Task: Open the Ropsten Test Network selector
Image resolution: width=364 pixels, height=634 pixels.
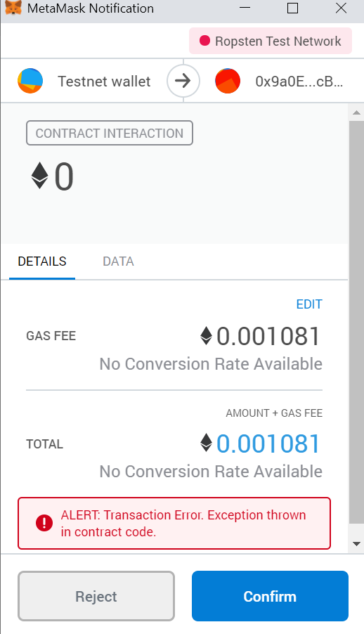Action: coord(271,41)
